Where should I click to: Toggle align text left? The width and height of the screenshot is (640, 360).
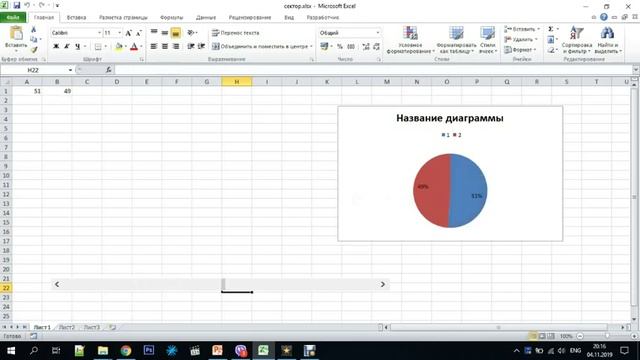153,47
